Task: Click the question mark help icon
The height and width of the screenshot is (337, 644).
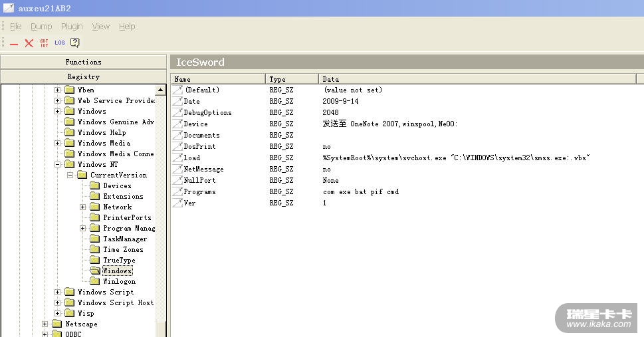Action: pos(75,43)
